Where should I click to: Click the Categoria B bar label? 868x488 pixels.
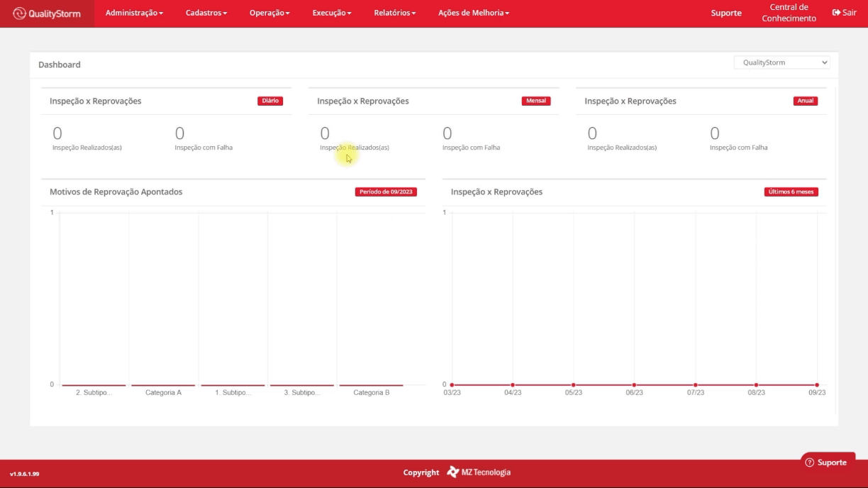pyautogui.click(x=372, y=392)
